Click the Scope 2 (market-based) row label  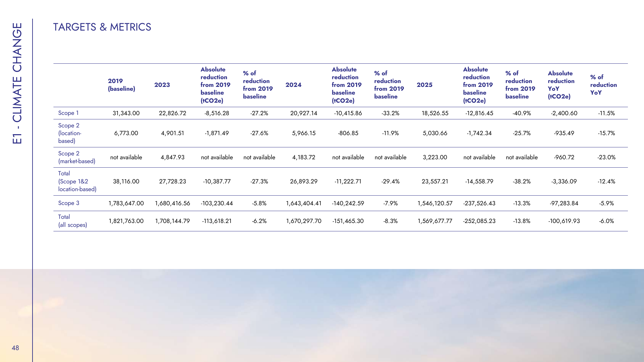(x=77, y=157)
